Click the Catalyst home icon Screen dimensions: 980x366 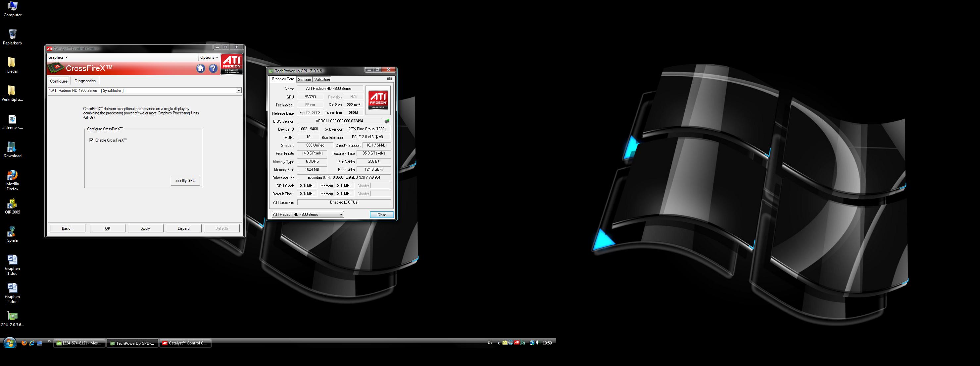click(201, 68)
